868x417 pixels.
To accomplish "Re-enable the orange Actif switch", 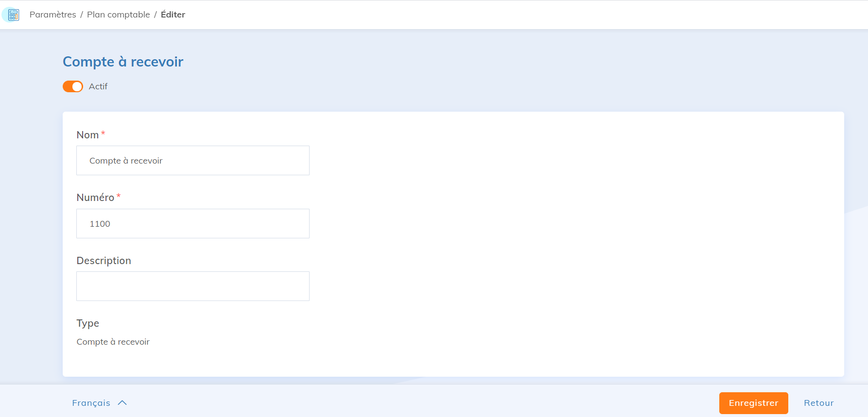I will (72, 86).
